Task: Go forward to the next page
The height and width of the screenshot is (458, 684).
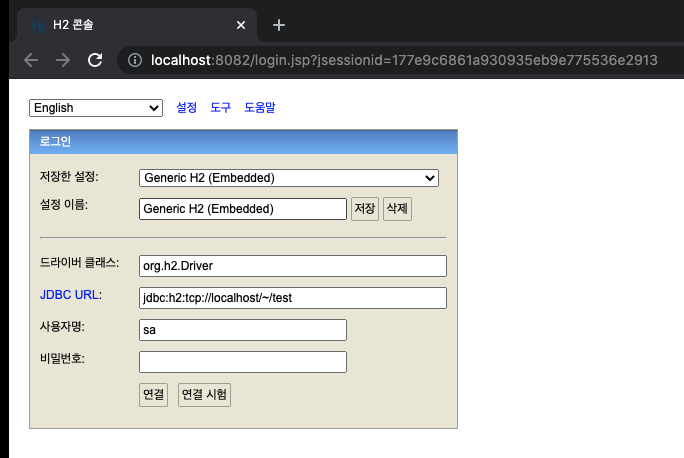Action: [63, 60]
